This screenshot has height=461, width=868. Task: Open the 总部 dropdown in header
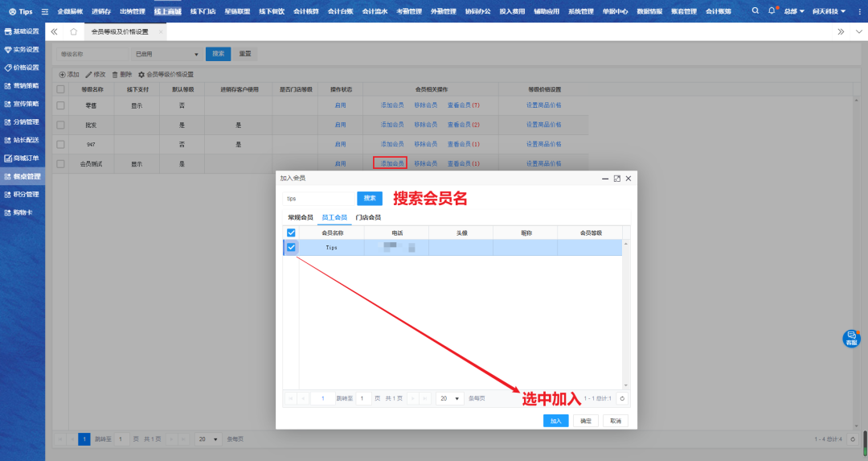coord(794,11)
